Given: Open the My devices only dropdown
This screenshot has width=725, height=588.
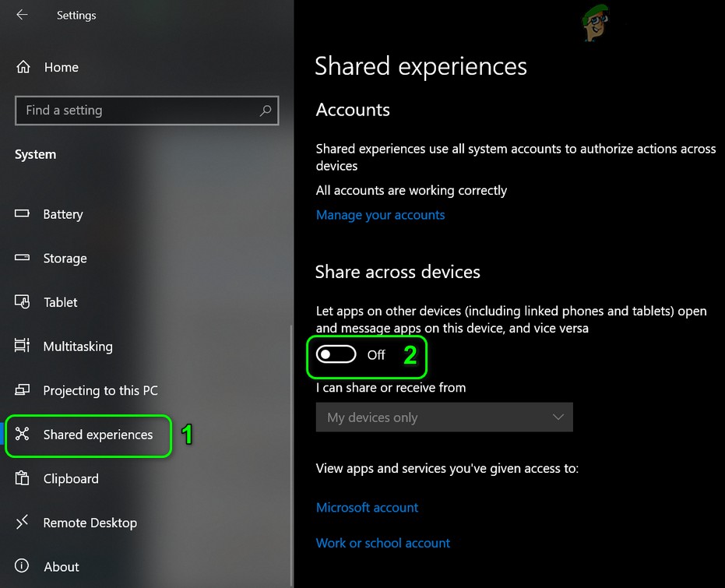Looking at the screenshot, I should [444, 417].
